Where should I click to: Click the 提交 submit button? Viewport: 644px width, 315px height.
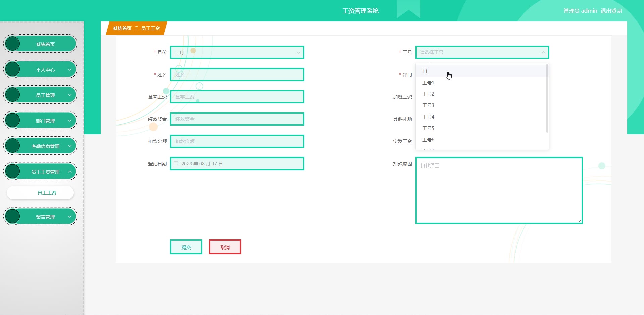point(186,247)
